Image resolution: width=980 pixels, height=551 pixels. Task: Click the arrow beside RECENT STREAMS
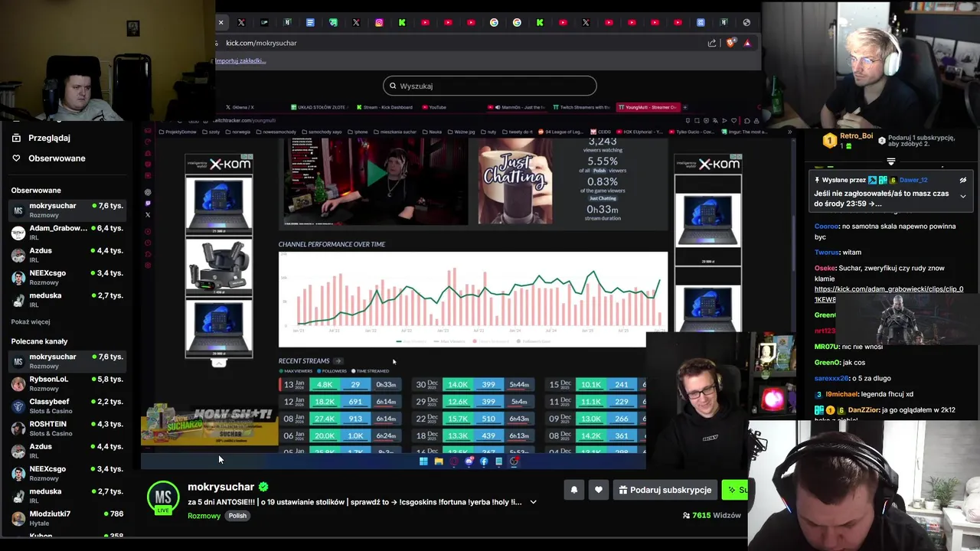click(338, 361)
